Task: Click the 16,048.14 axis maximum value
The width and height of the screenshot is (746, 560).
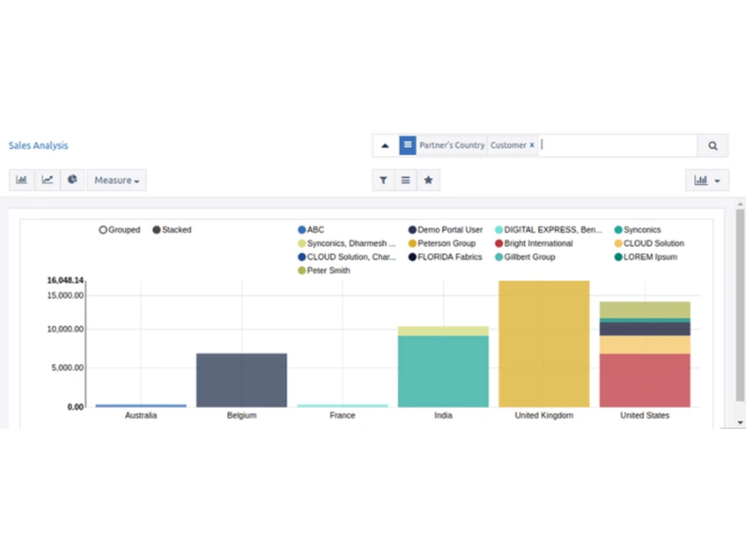Action: [x=65, y=280]
